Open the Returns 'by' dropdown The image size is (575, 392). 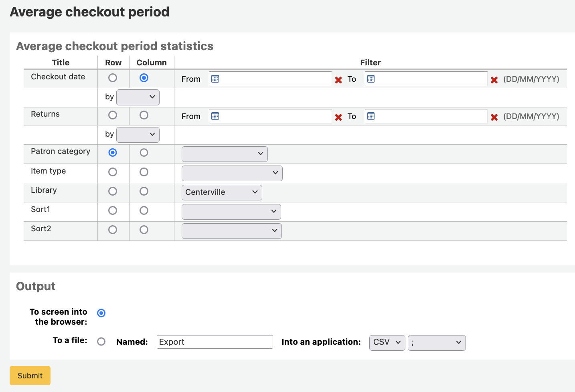[138, 135]
